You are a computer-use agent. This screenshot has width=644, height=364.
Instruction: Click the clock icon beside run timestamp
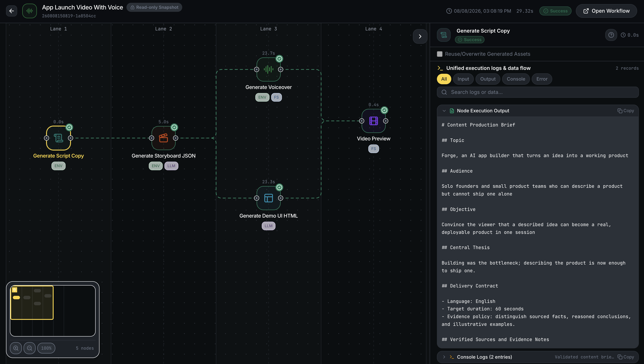pyautogui.click(x=449, y=11)
